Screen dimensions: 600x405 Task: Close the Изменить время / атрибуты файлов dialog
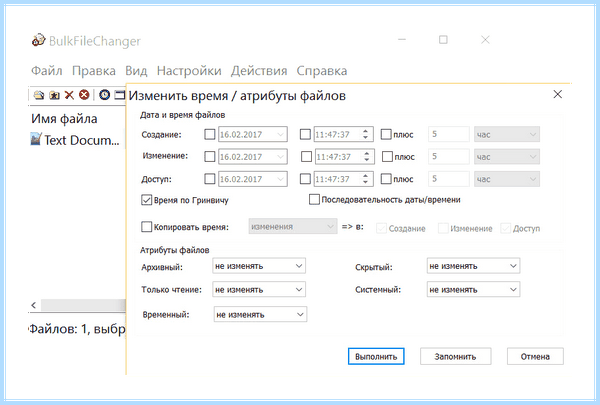point(558,94)
